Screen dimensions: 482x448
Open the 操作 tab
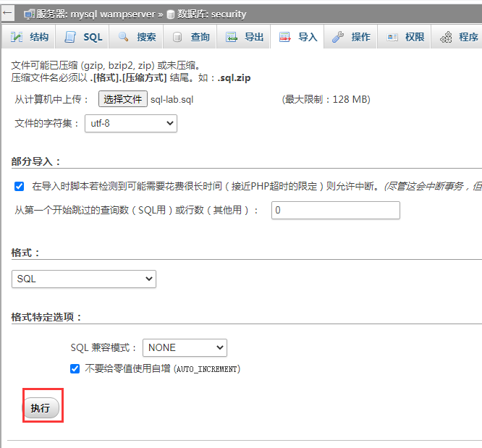[x=350, y=37]
